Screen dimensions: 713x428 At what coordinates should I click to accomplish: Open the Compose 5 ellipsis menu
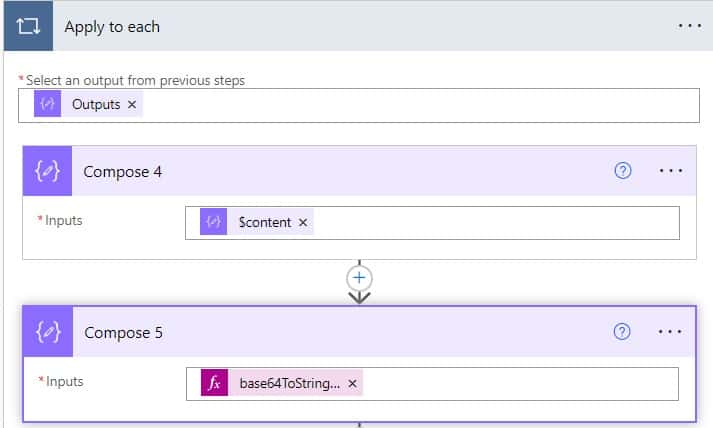(x=670, y=332)
